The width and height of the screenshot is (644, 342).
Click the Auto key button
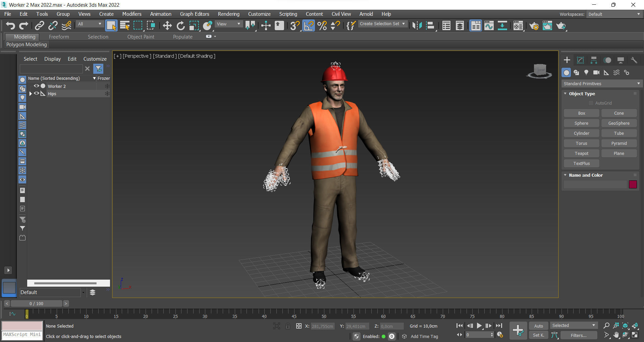pos(539,326)
